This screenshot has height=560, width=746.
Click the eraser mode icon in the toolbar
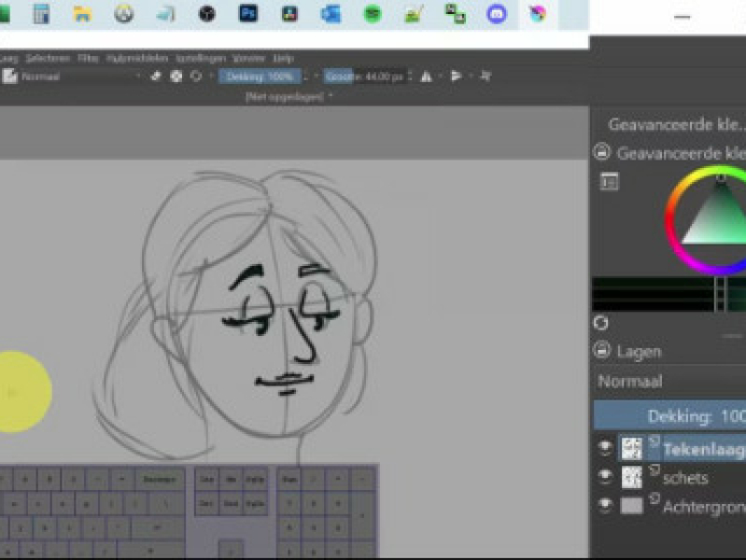pyautogui.click(x=156, y=77)
